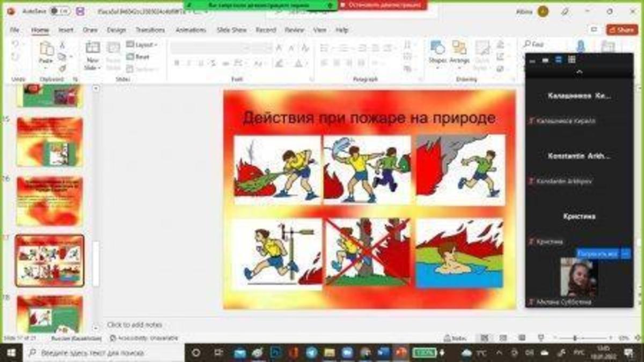Collapse Zoom participant strip with chevron

[579, 72]
